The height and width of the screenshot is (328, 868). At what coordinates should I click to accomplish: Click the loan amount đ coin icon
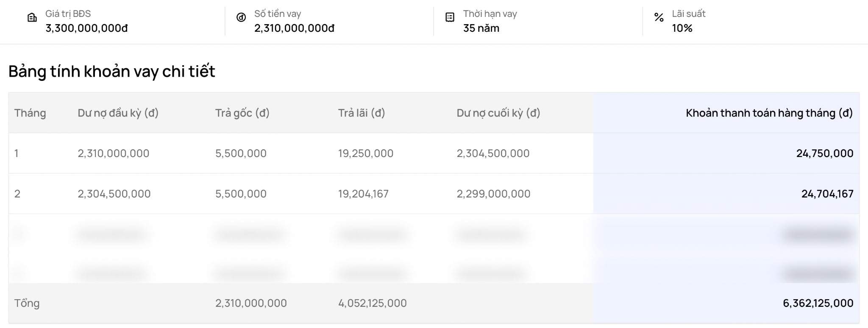[241, 17]
